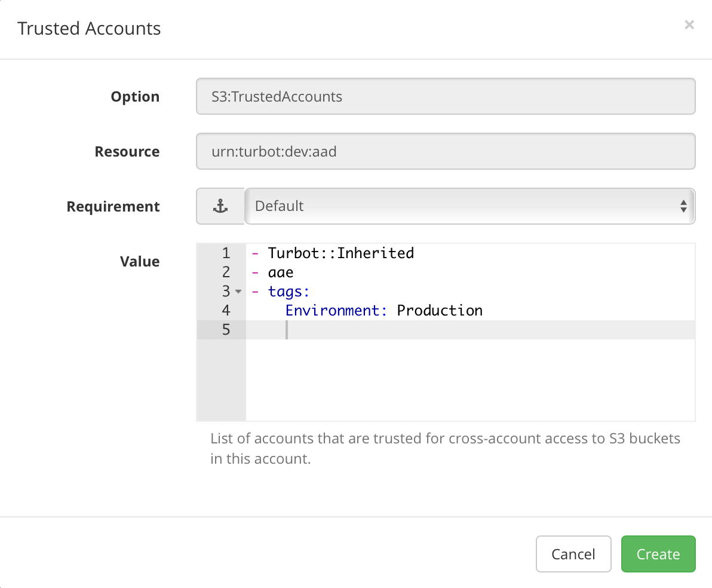This screenshot has height=588, width=712.
Task: Click the Requirement field label
Action: coord(113,207)
